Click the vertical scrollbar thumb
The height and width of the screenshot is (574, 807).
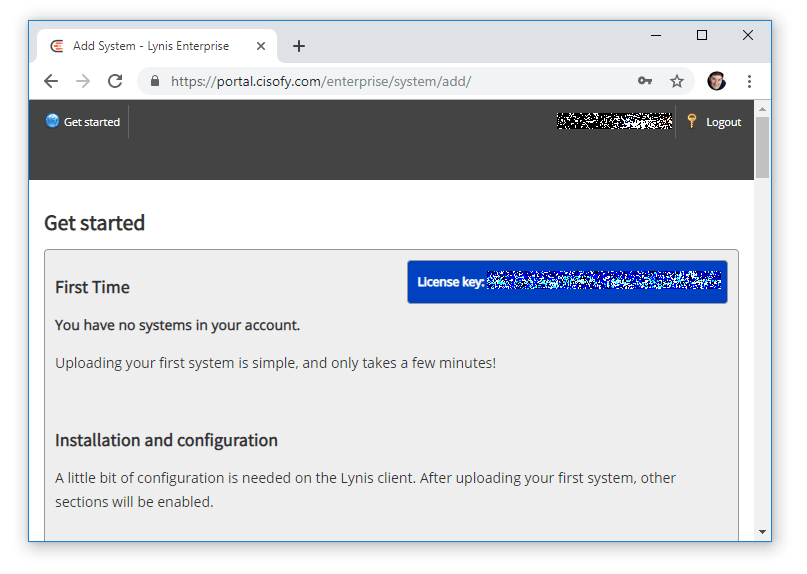(762, 148)
